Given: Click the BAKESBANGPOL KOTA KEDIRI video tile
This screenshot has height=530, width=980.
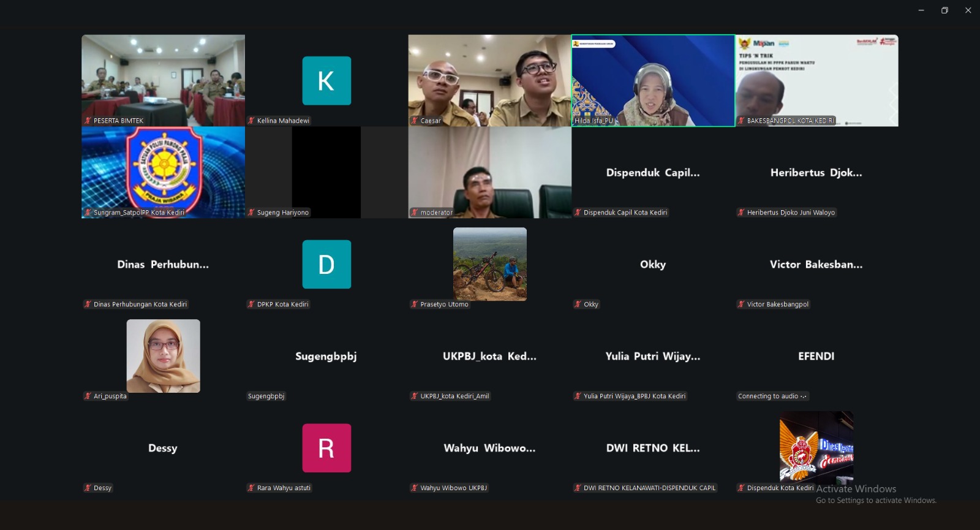Looking at the screenshot, I should click(816, 80).
